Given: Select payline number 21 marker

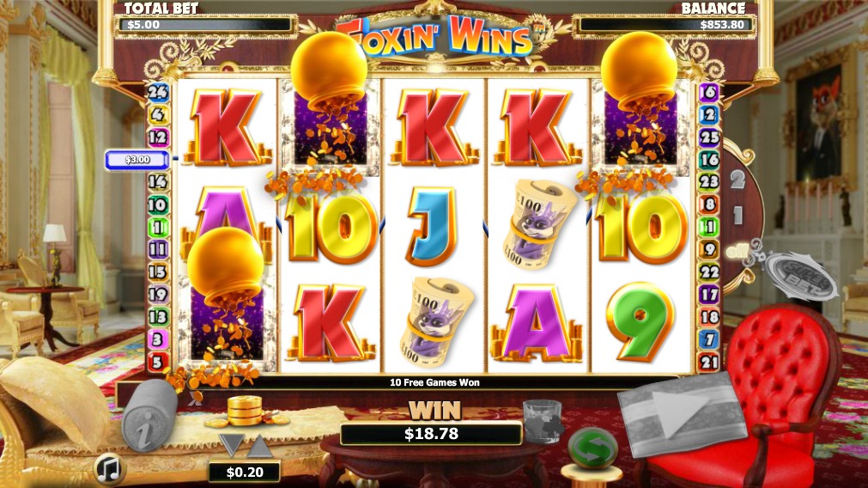Looking at the screenshot, I should pyautogui.click(x=709, y=363).
